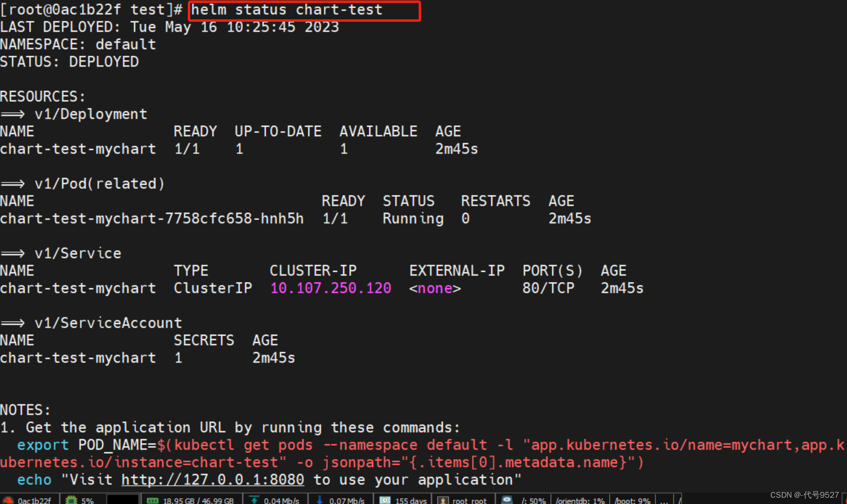
Task: Click the EXTERNAL-IP value '<none>'
Action: pyautogui.click(x=435, y=288)
